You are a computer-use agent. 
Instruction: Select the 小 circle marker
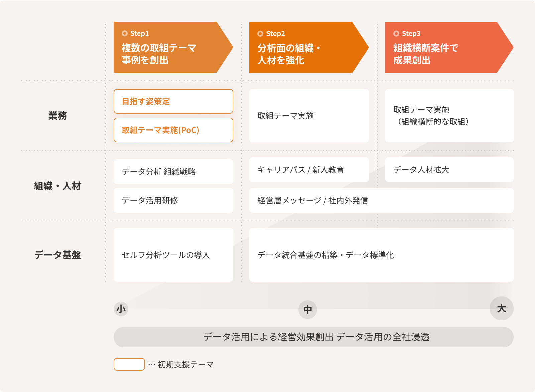[x=121, y=309]
